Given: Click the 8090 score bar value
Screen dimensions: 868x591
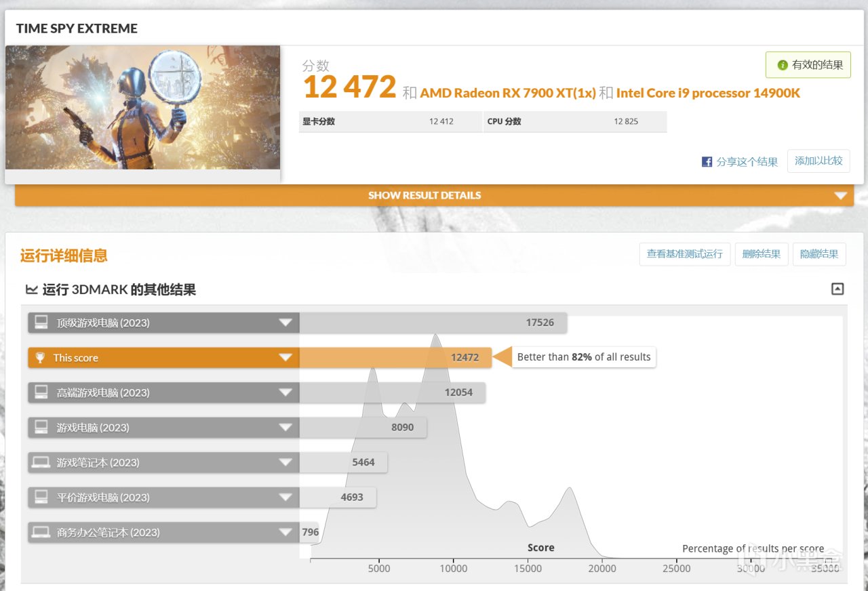Looking at the screenshot, I should [402, 428].
